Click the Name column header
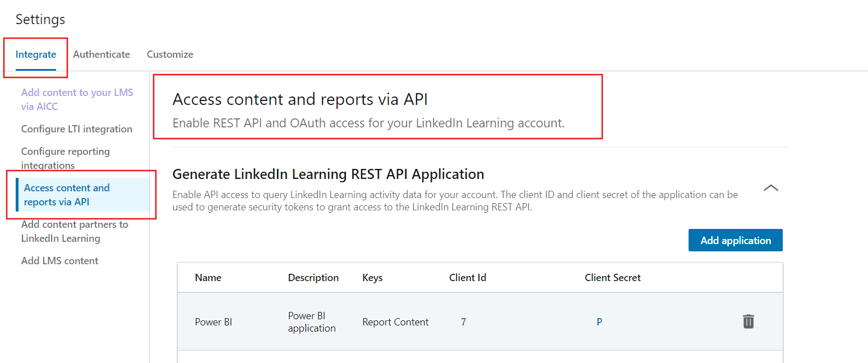The height and width of the screenshot is (363, 868). [208, 277]
